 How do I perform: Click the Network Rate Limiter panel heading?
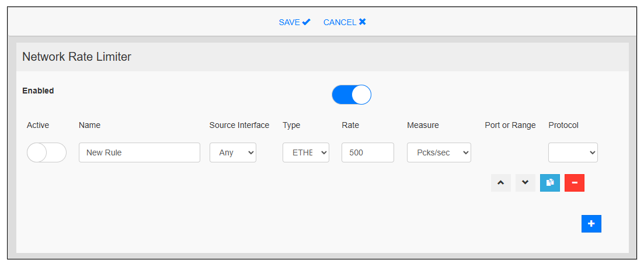(76, 57)
